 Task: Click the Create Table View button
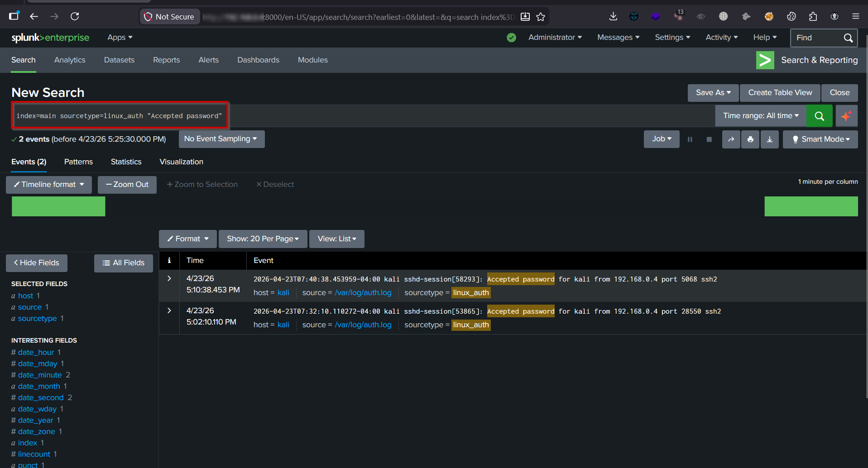point(780,93)
